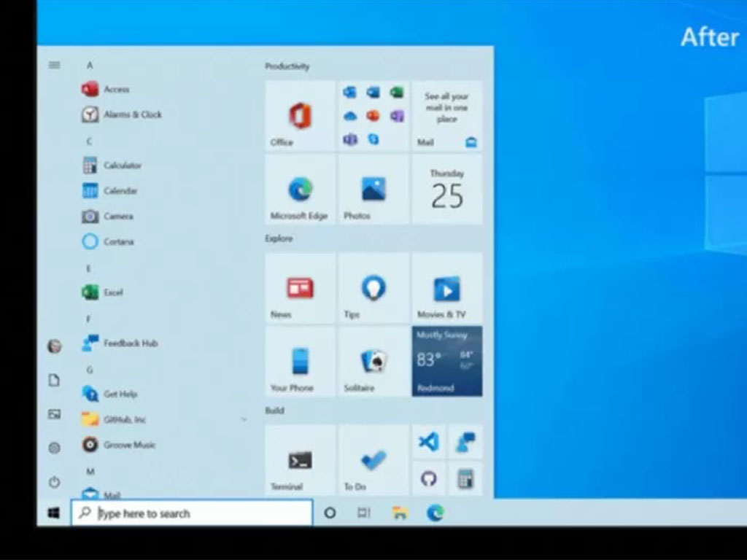Open the Calculator small tile

tap(465, 478)
